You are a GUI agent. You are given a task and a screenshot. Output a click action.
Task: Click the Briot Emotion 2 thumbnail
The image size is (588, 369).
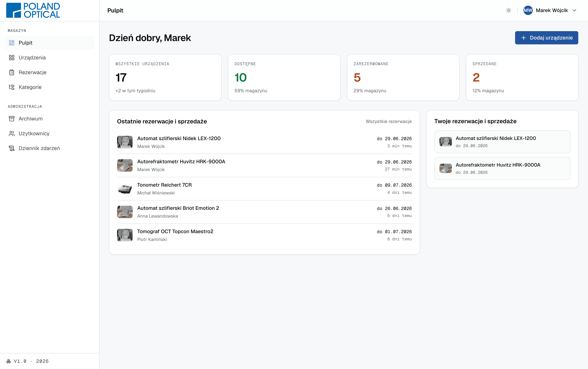tap(125, 212)
